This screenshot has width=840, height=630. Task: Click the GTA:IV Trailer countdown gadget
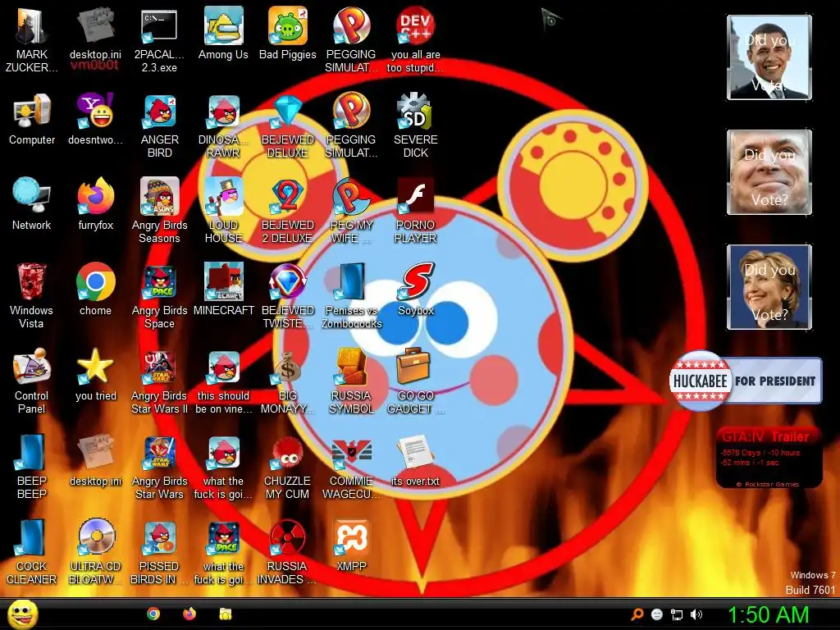pyautogui.click(x=769, y=458)
